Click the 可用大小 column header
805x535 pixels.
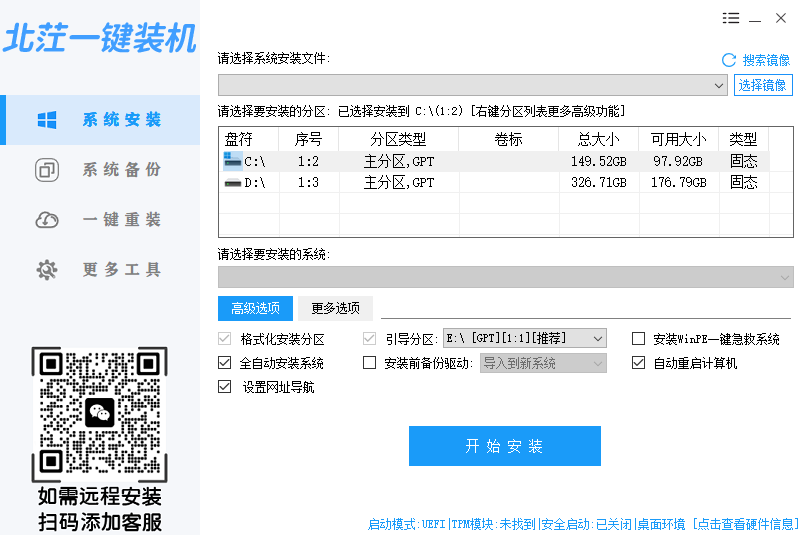679,139
